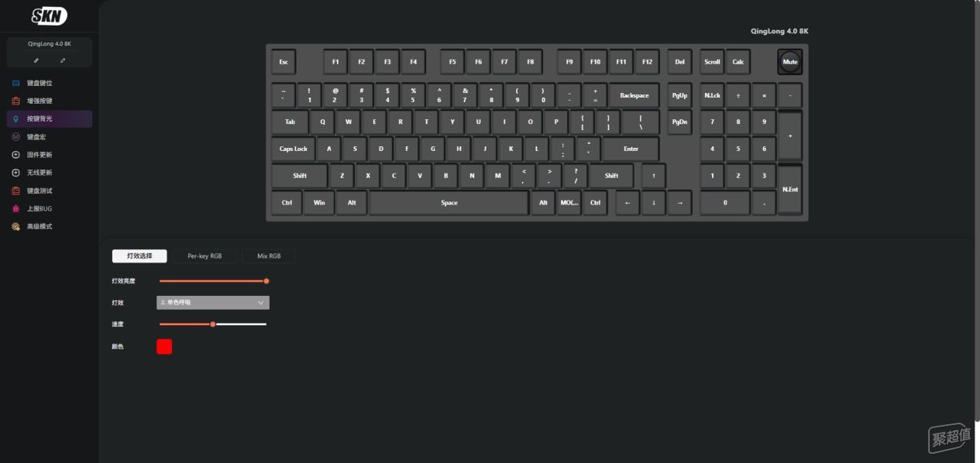Switch to the Mix RGB tab

click(x=269, y=256)
